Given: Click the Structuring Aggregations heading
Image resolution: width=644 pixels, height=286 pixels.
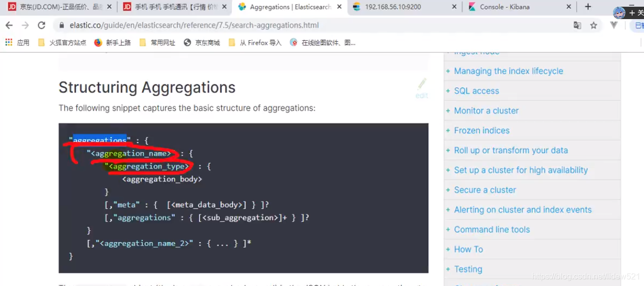Looking at the screenshot, I should pyautogui.click(x=147, y=88).
